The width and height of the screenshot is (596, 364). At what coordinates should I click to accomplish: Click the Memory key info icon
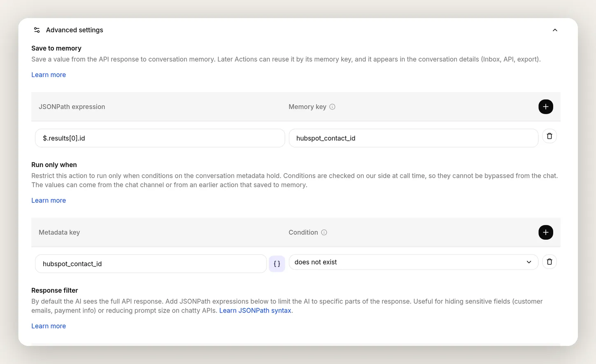click(x=332, y=107)
